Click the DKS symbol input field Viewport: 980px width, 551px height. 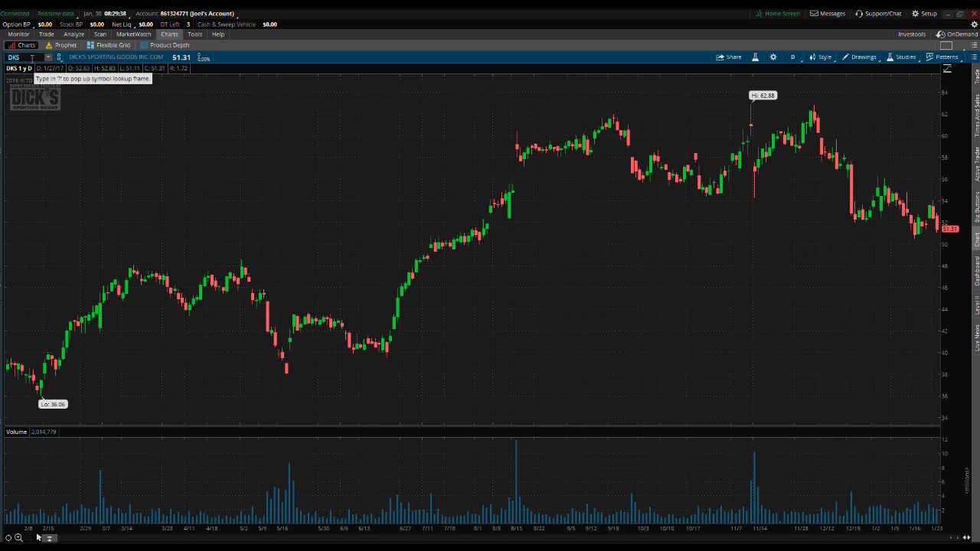coord(24,57)
